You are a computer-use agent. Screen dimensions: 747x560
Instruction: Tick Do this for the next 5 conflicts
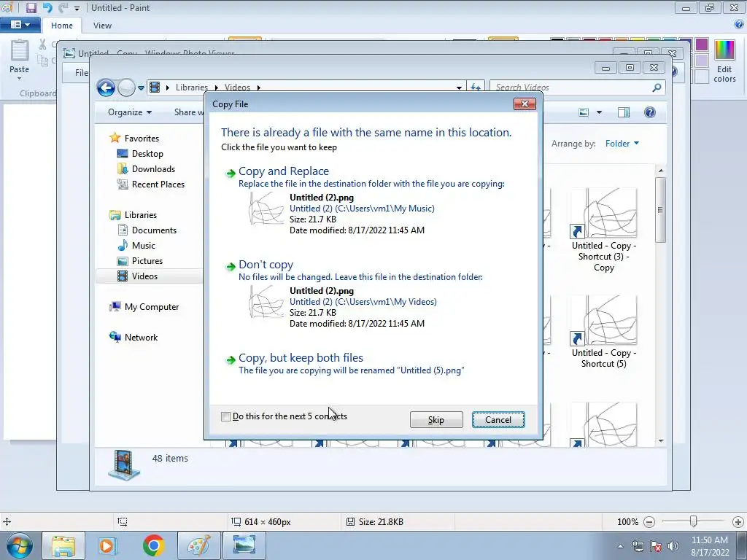click(226, 416)
